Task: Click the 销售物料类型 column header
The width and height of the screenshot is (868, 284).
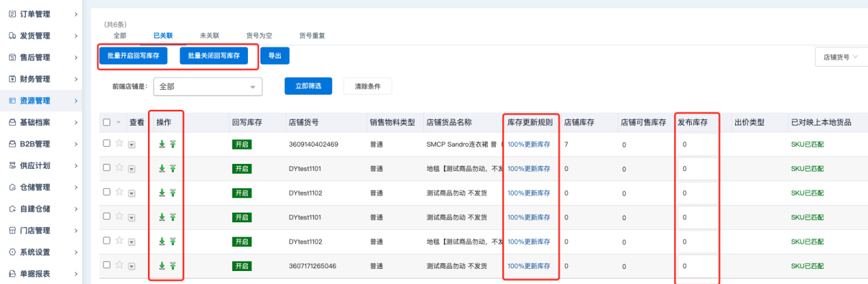Action: pos(392,122)
